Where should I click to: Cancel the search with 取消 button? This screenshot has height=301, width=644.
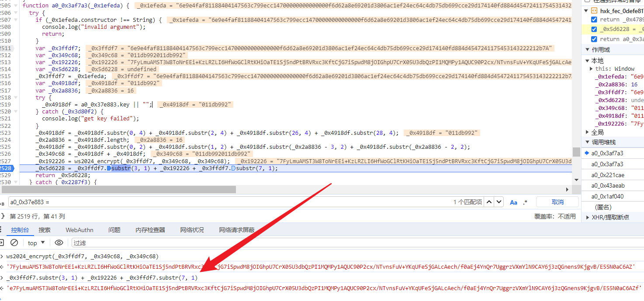point(558,202)
